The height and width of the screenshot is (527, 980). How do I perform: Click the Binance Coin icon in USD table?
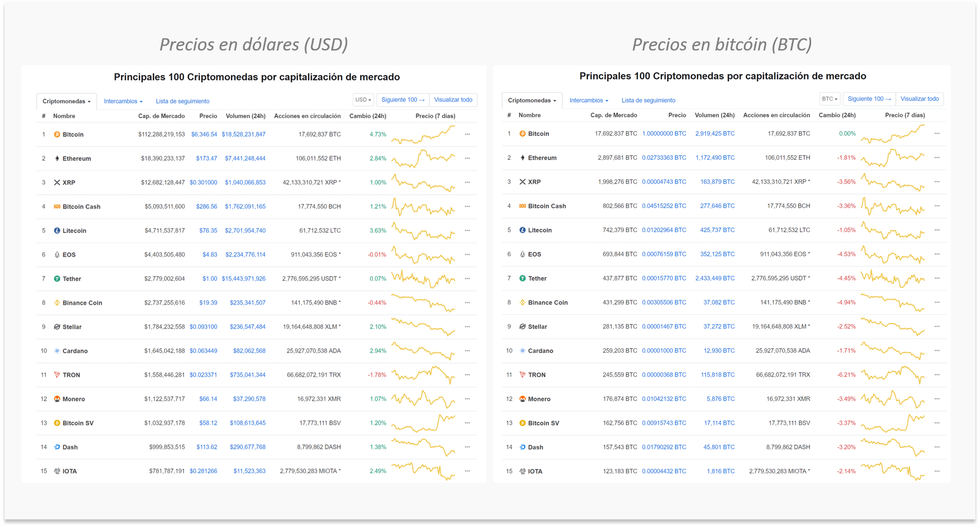(57, 303)
